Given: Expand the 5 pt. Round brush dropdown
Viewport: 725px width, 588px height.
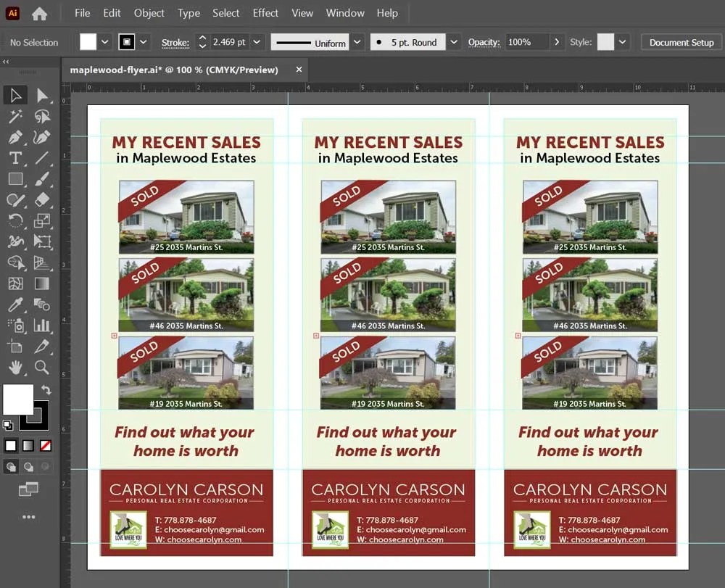Looking at the screenshot, I should point(455,42).
